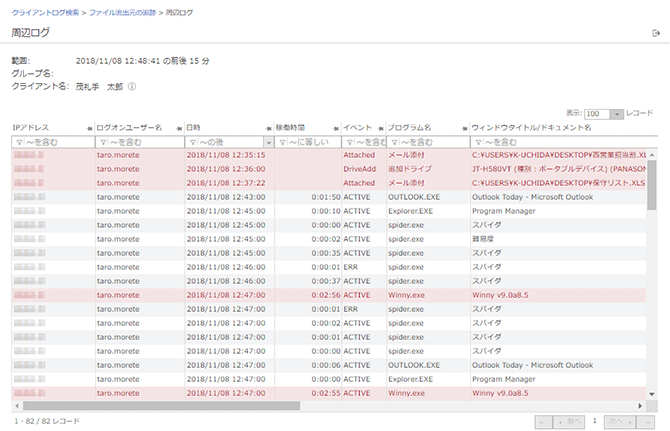Click sort icon before イベント column header
The height and width of the screenshot is (431, 670).
pos(336,128)
